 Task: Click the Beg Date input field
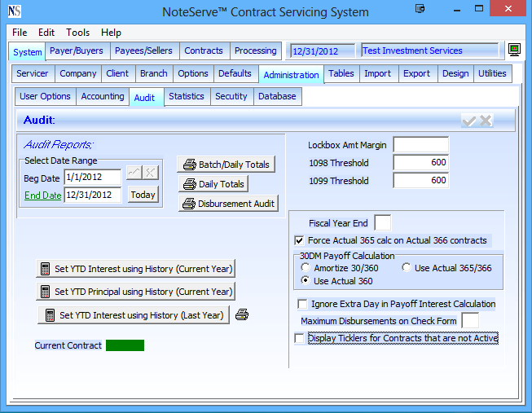pyautogui.click(x=93, y=177)
